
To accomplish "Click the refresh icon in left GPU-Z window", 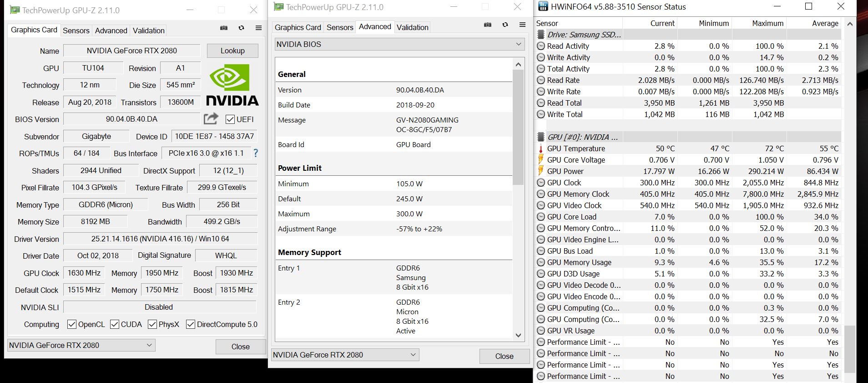I will tap(242, 28).
